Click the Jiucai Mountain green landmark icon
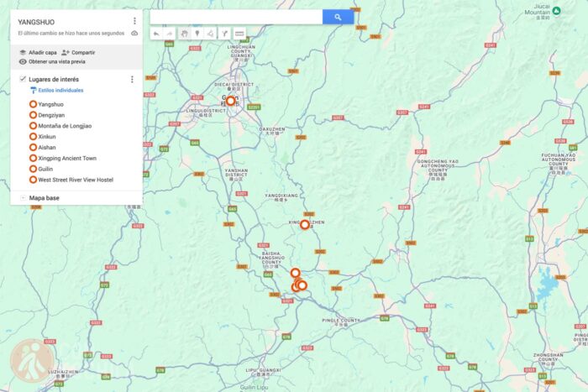588x392 pixels. coord(556,11)
